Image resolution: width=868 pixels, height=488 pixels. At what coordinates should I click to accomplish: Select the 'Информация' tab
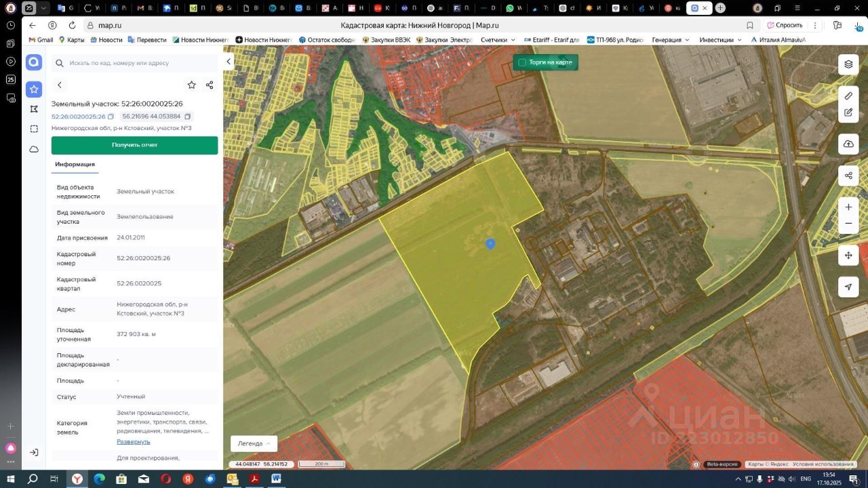click(x=75, y=164)
